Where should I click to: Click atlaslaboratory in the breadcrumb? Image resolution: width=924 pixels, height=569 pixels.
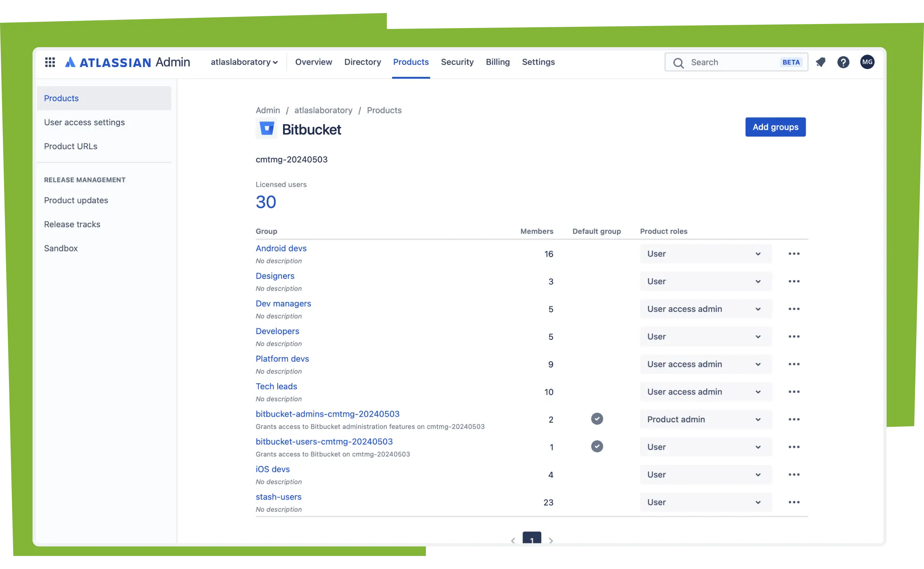tap(323, 111)
